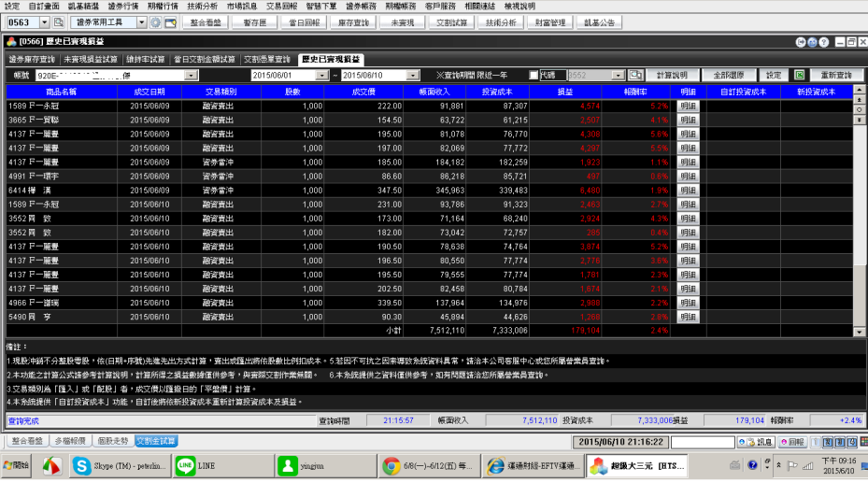This screenshot has height=482, width=868.
Task: Click the empty input field in the bottom bar
Action: (702, 441)
